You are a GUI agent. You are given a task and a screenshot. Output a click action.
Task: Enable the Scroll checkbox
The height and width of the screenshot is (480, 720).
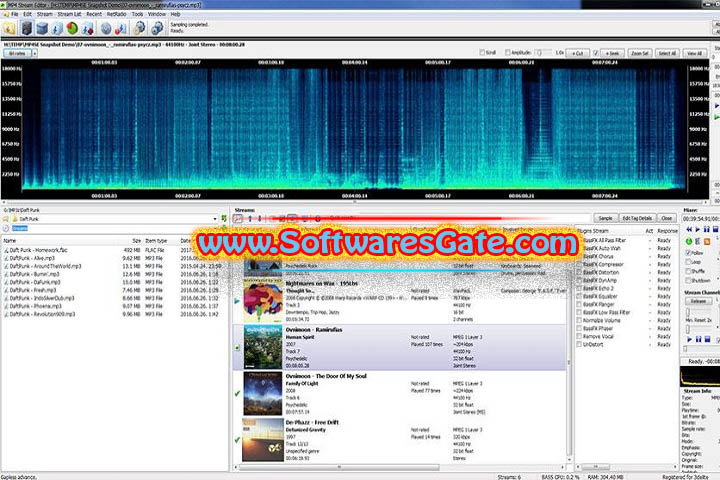tap(482, 52)
